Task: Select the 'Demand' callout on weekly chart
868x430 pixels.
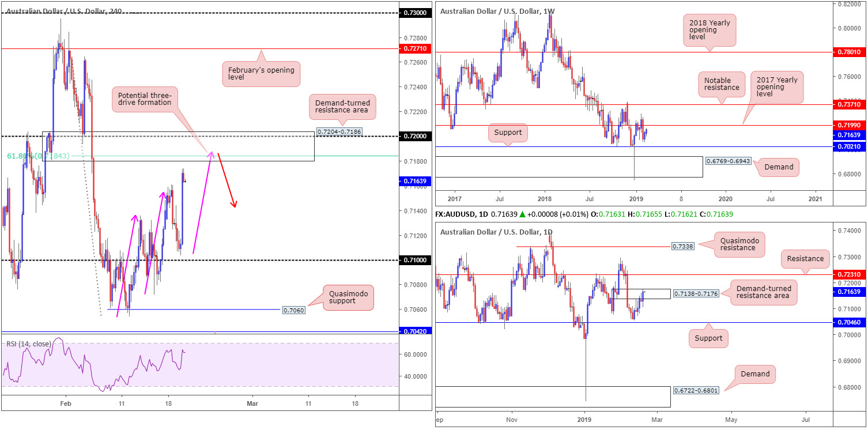Action: 778,167
